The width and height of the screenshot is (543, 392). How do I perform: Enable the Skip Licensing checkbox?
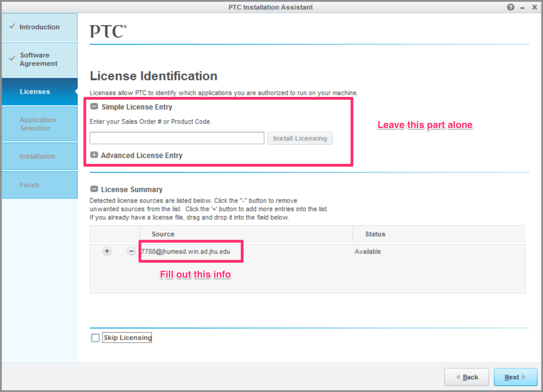[x=95, y=338]
